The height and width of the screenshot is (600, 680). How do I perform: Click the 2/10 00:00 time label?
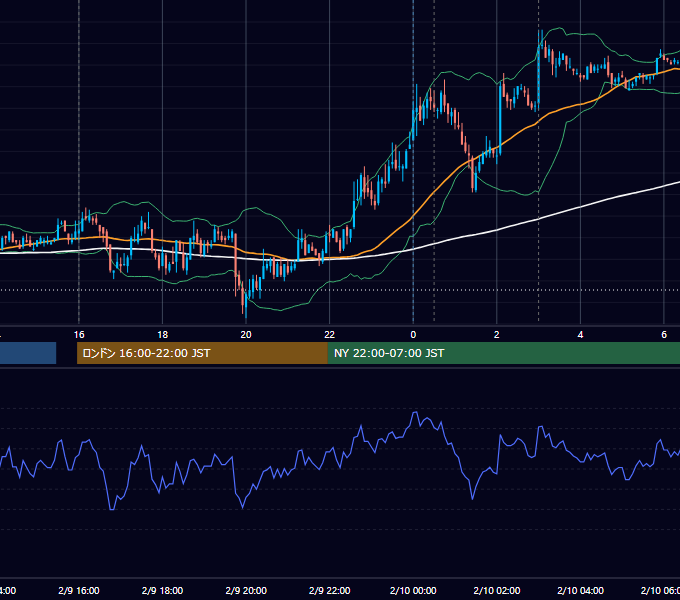(x=413, y=590)
